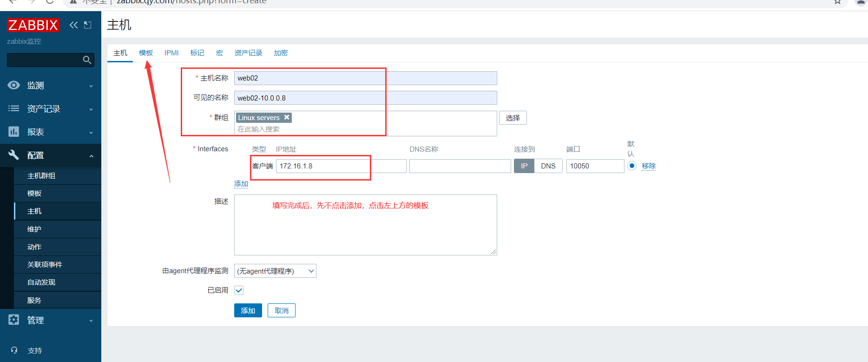Click the sidebar kiosk/hide mode icon

click(87, 25)
